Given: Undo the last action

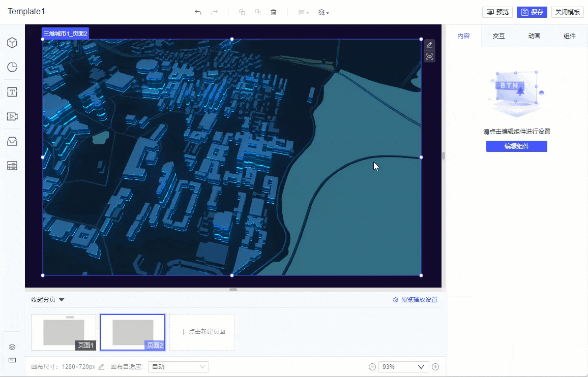Looking at the screenshot, I should (x=198, y=12).
